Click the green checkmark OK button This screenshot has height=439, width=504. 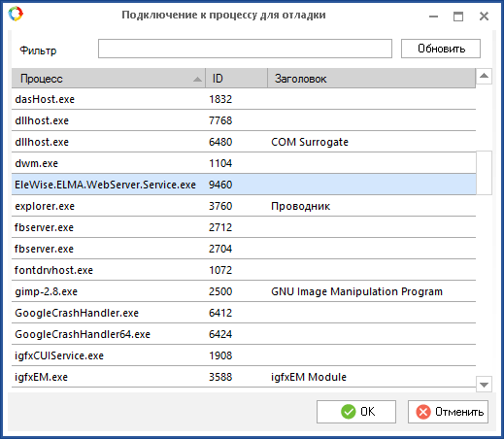pos(356,412)
